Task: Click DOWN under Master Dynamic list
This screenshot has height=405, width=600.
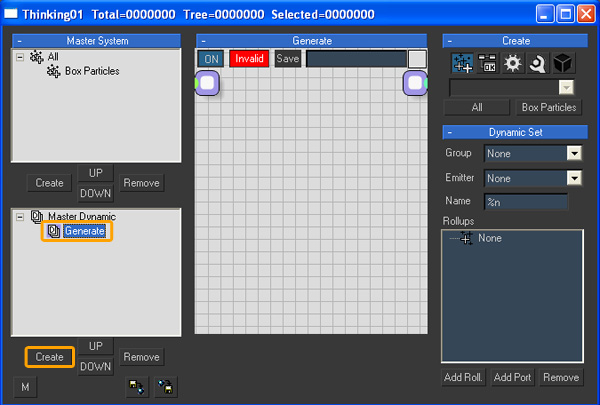Action: 96,367
